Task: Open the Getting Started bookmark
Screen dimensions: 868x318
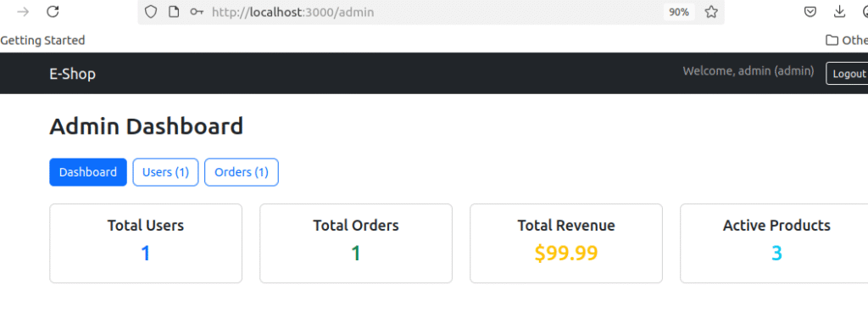Action: pyautogui.click(x=42, y=41)
